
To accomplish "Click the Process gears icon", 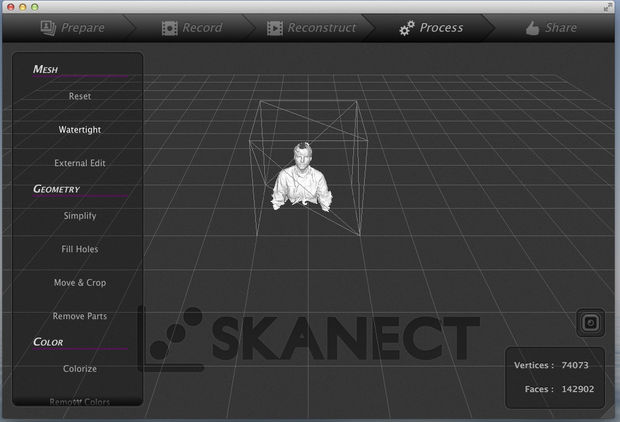I will point(406,28).
